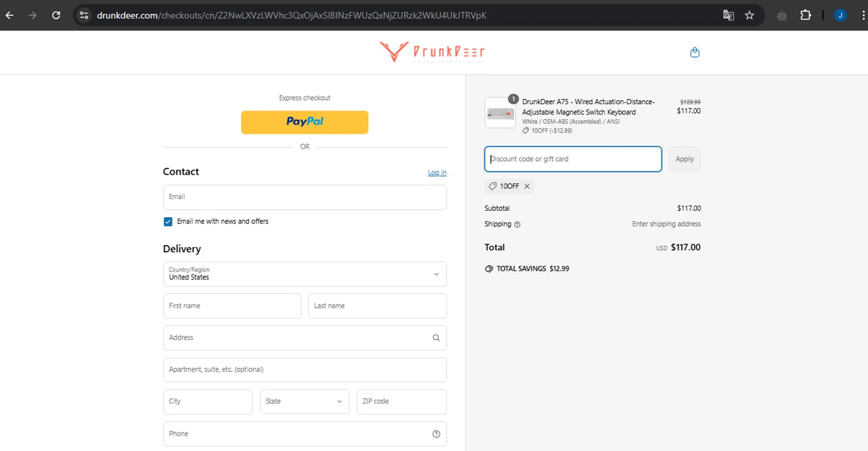Pay with PayPal express checkout
The height and width of the screenshot is (451, 868).
(305, 122)
